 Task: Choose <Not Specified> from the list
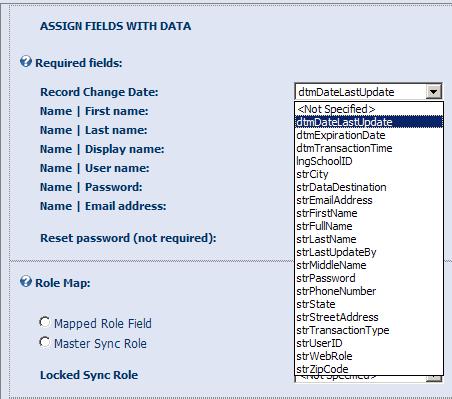(x=369, y=109)
